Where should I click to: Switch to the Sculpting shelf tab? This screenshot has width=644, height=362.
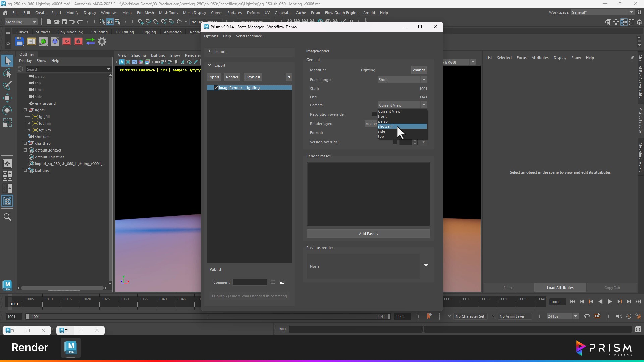99,32
